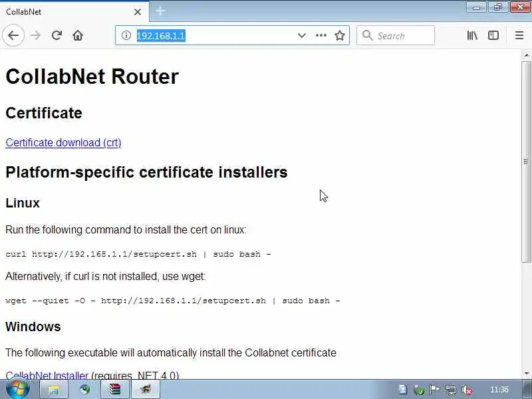The width and height of the screenshot is (532, 399).
Task: Download the certificate via the crt link
Action: coord(63,142)
